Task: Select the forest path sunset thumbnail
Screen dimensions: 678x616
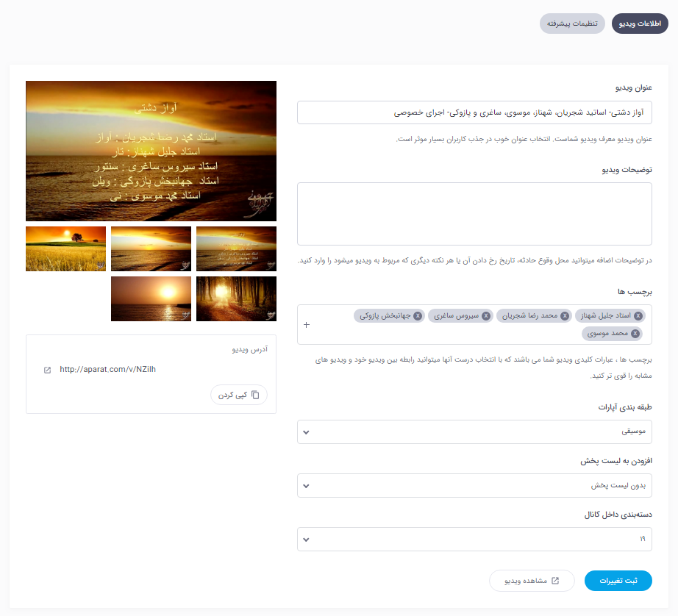Action: [x=236, y=298]
